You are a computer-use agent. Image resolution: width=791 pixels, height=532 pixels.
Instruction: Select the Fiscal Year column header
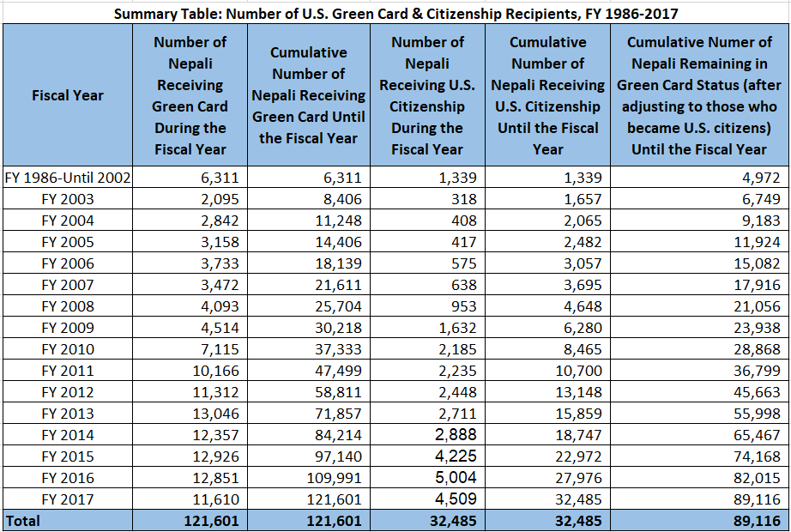coord(67,95)
